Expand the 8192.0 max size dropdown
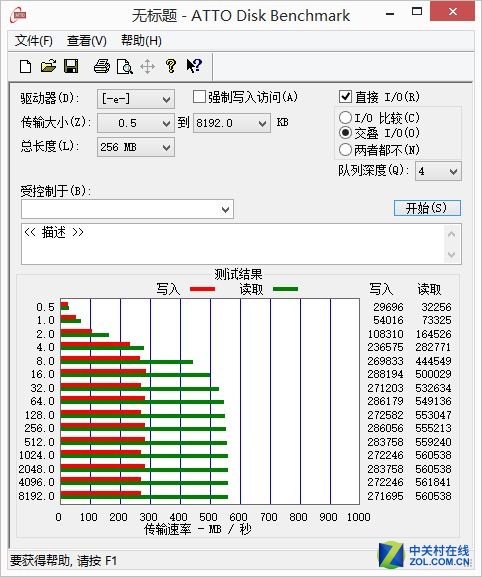 click(x=232, y=123)
